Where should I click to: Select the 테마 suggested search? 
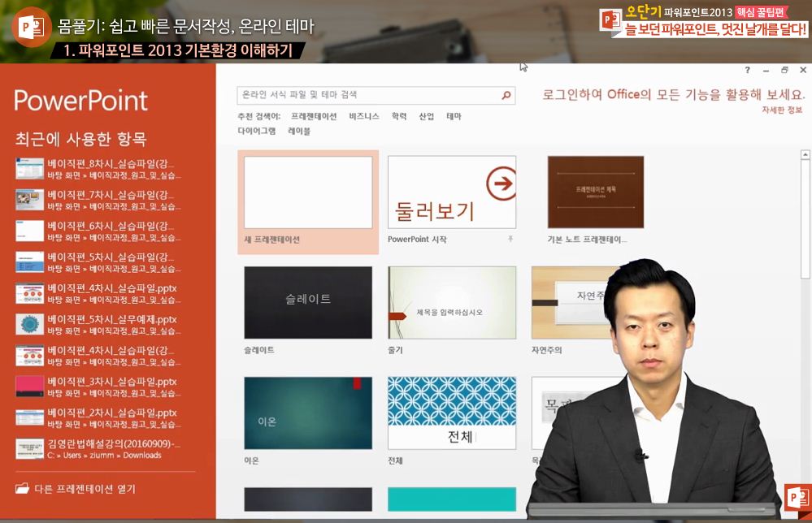454,116
